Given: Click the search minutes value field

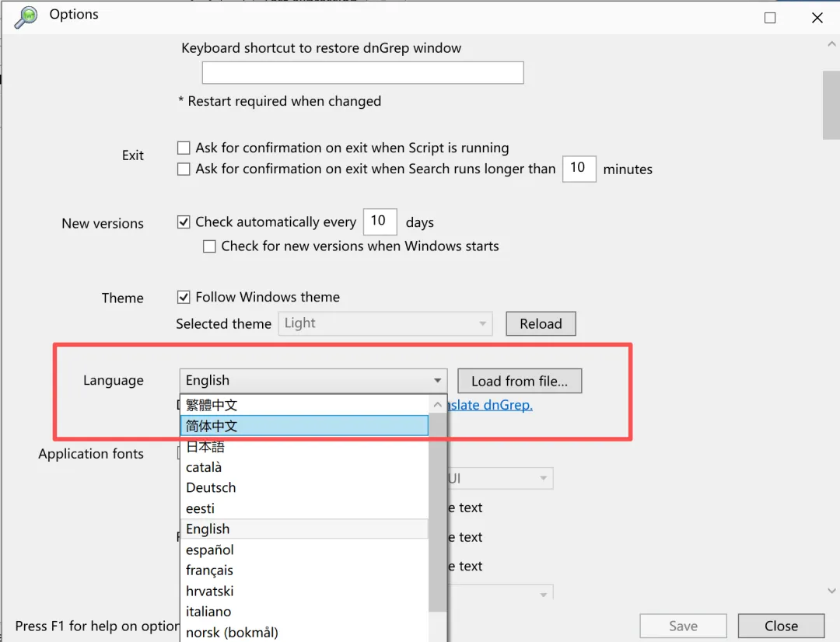Looking at the screenshot, I should click(579, 169).
